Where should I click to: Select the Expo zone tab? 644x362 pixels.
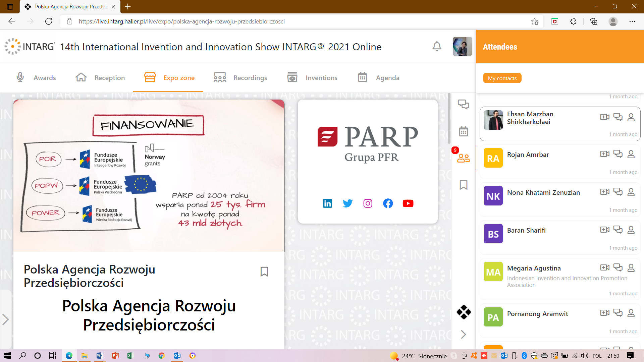click(x=169, y=78)
